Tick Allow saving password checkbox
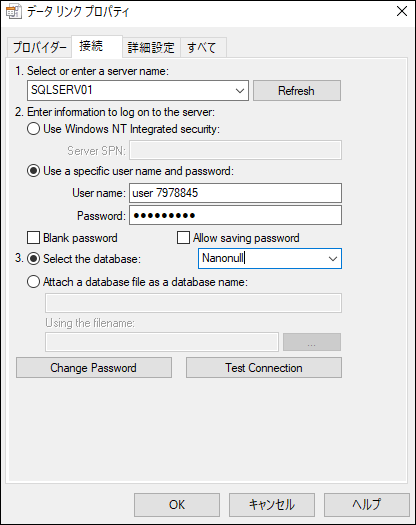Image resolution: width=416 pixels, height=525 pixels. [x=183, y=238]
